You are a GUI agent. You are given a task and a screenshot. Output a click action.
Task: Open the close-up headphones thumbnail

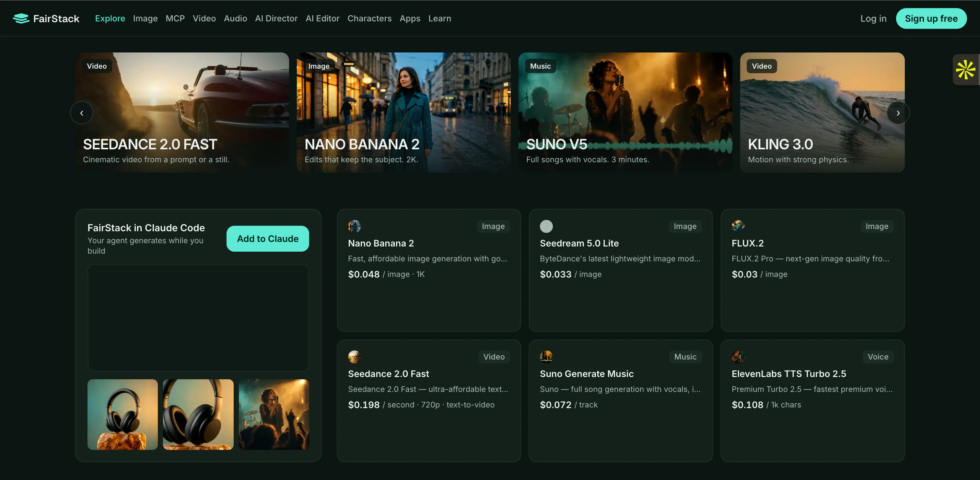click(198, 414)
